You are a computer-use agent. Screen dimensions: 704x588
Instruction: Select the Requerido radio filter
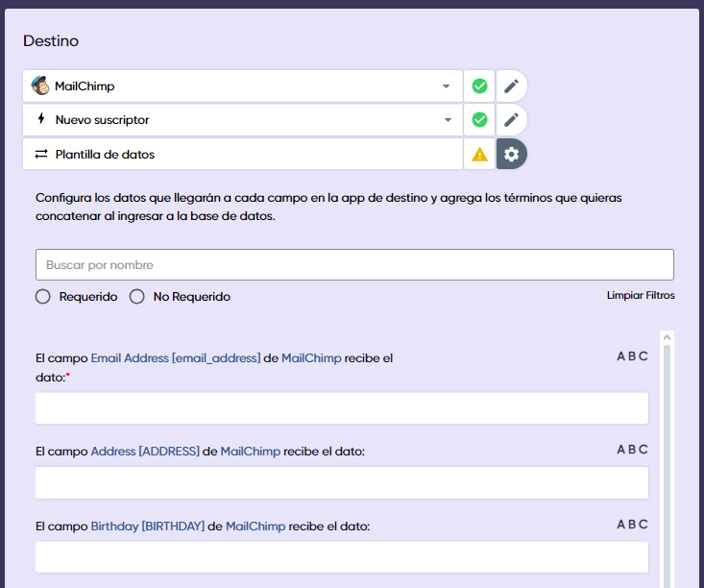pyautogui.click(x=43, y=297)
